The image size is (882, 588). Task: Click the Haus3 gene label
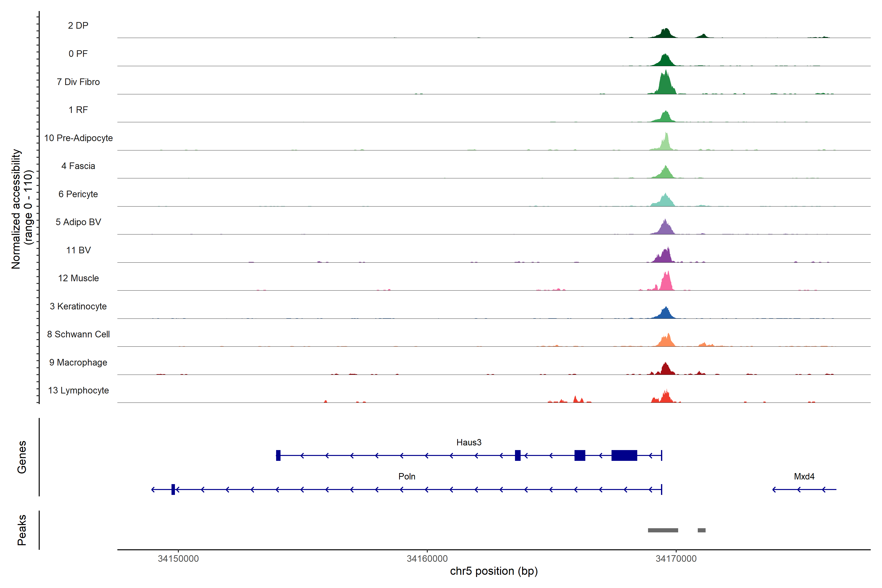pos(469,442)
